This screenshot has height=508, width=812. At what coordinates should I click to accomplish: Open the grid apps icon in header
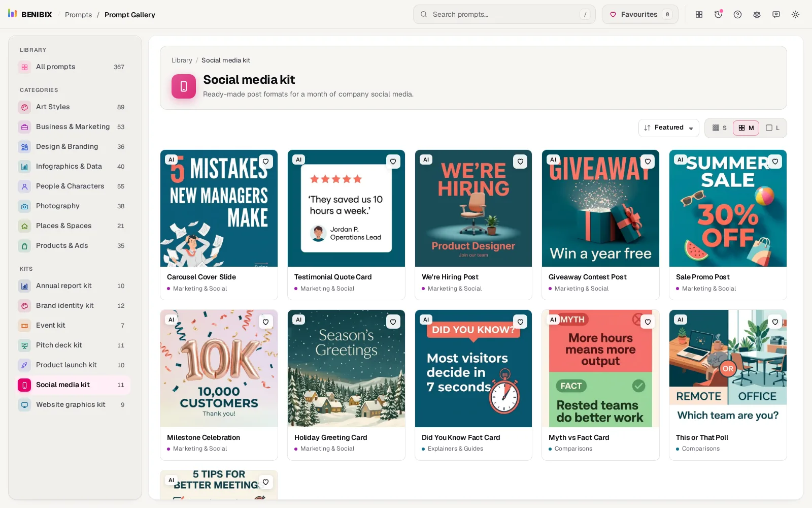699,14
